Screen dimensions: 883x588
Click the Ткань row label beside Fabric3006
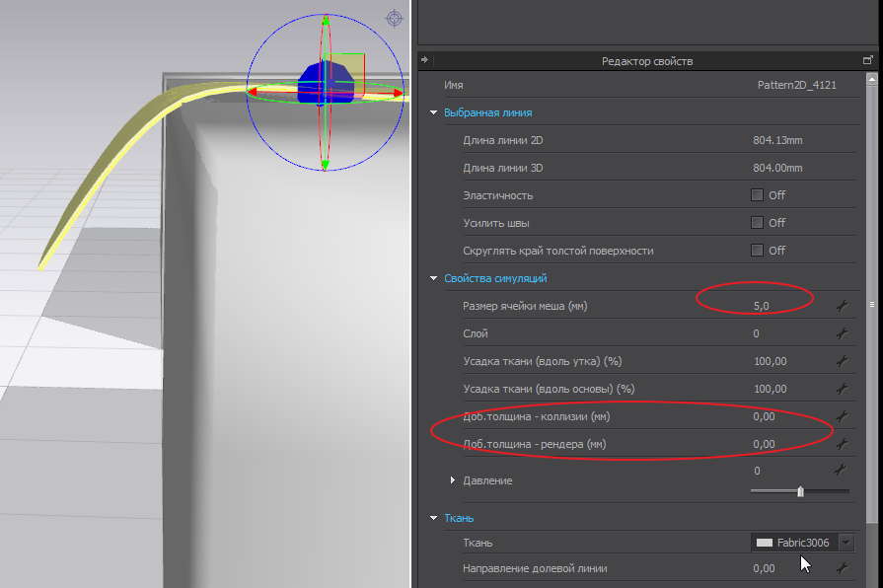pos(478,543)
